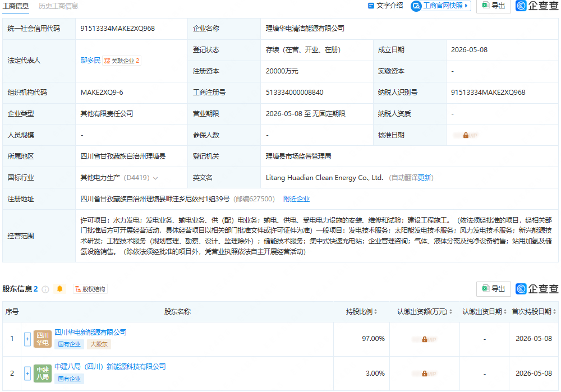Select registered capital 20000万元
Screen dimensions: 561x392
(x=282, y=71)
